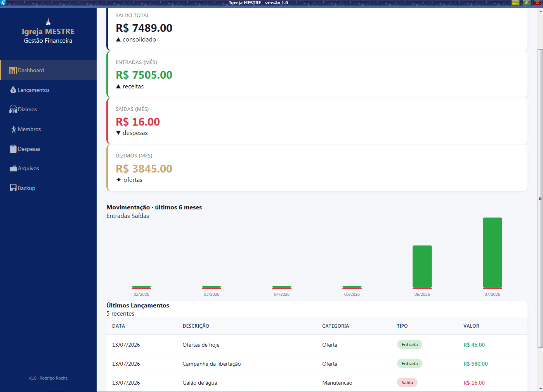The image size is (543, 392).
Task: Click the 'Movimentação · últimos 6 meses' heading
Action: click(154, 207)
